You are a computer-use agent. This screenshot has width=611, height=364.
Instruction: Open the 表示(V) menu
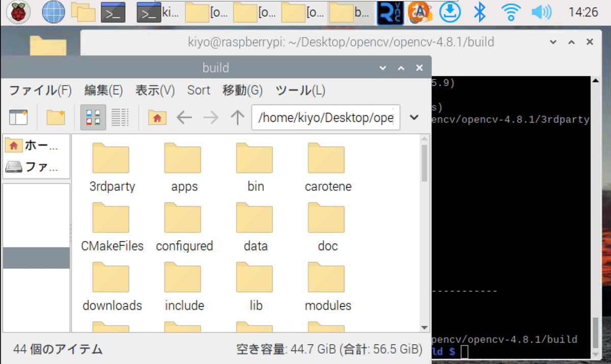point(155,91)
